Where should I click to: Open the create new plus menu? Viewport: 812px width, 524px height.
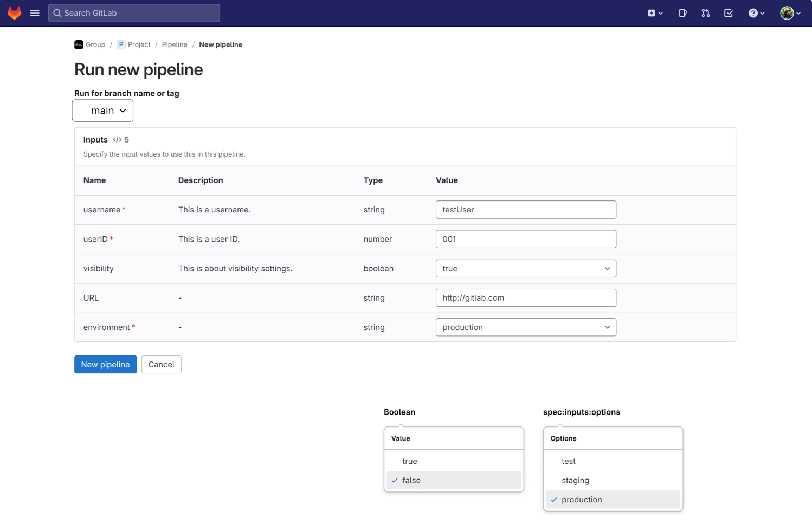tap(655, 13)
